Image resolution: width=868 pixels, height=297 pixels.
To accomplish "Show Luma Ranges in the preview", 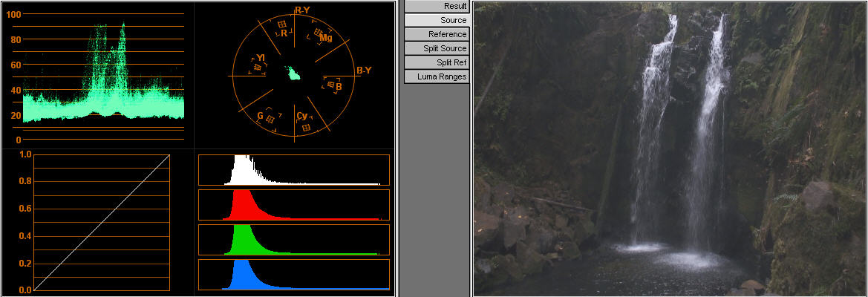I will pyautogui.click(x=437, y=76).
